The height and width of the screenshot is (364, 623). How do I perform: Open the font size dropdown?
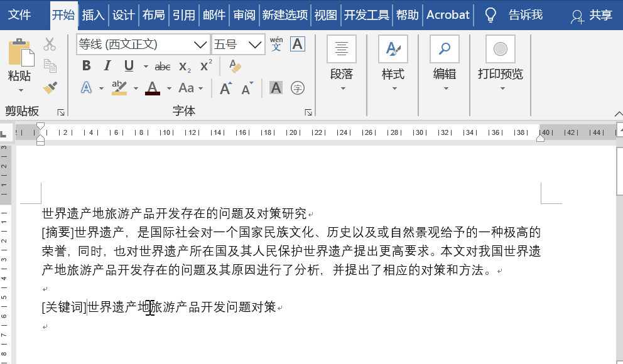(x=255, y=44)
